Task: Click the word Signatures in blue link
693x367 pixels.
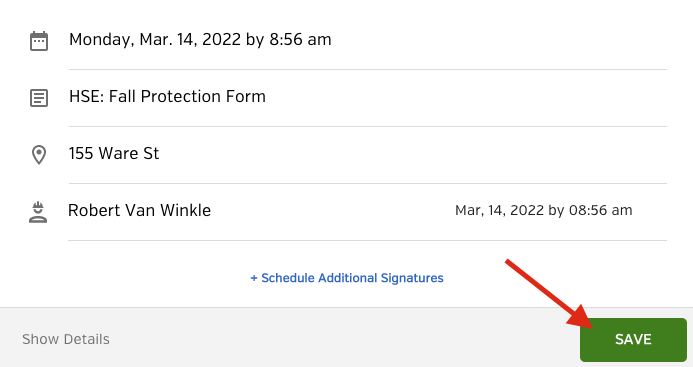Action: pyautogui.click(x=412, y=278)
